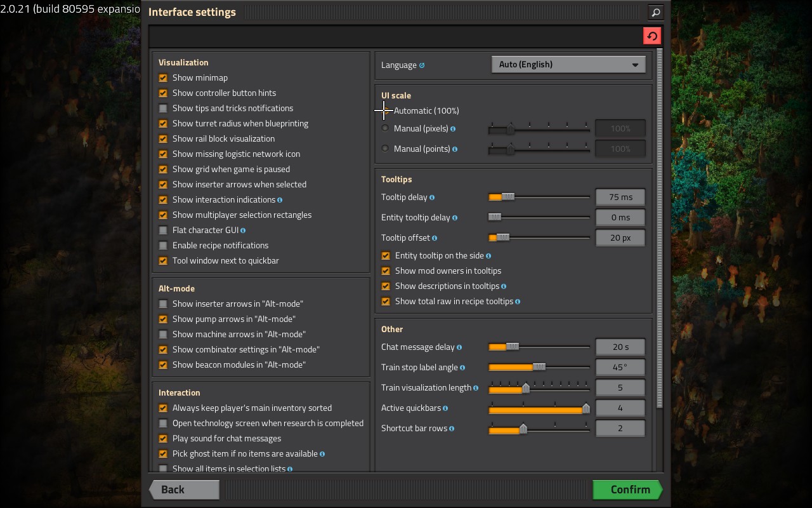Adjust the Train visualization length slider
The height and width of the screenshot is (508, 812).
point(539,388)
